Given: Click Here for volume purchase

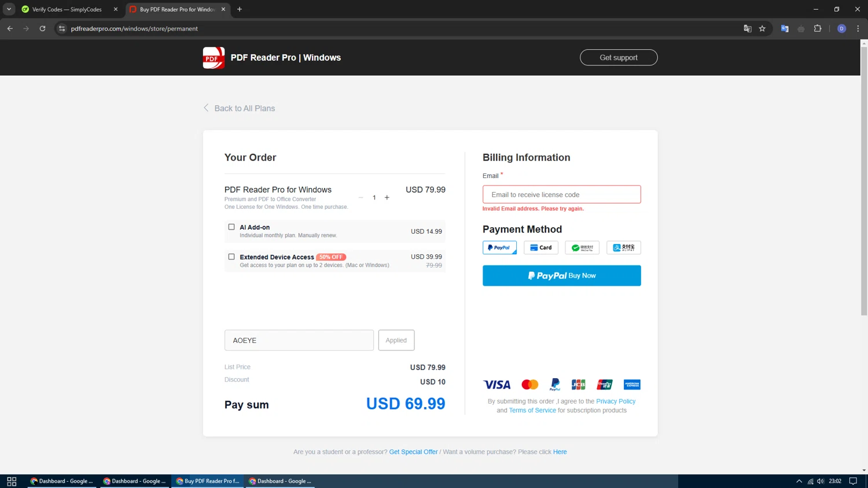Looking at the screenshot, I should pyautogui.click(x=560, y=452).
